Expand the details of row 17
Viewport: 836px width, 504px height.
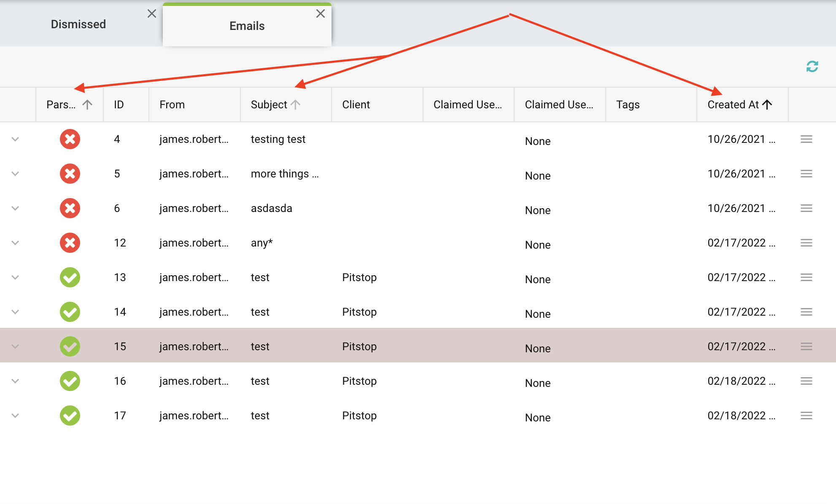coord(16,416)
